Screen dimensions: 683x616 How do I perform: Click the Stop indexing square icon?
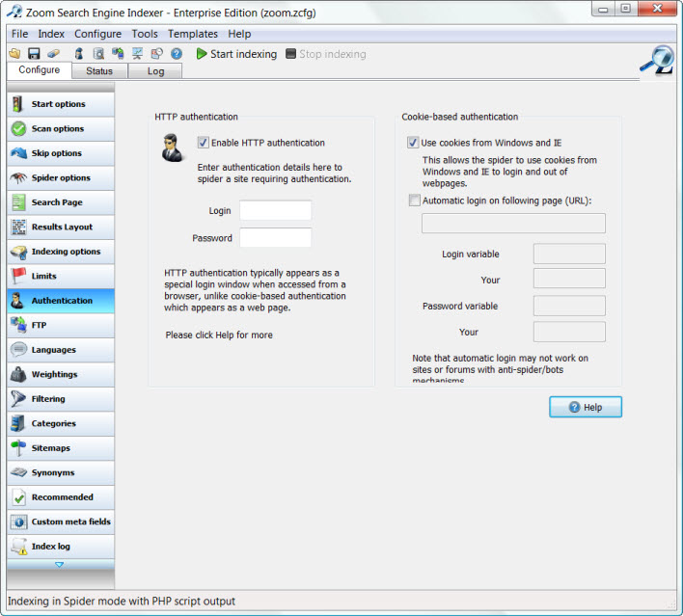[290, 54]
